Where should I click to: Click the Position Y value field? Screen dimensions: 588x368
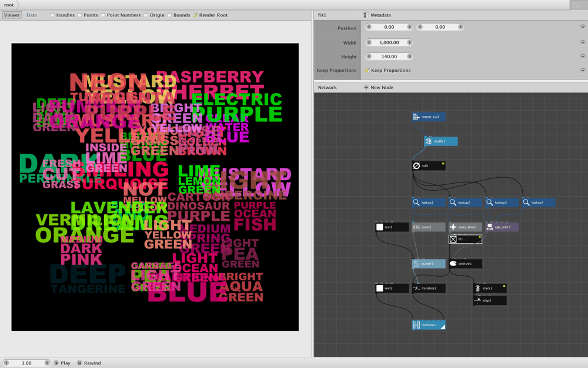click(x=440, y=27)
